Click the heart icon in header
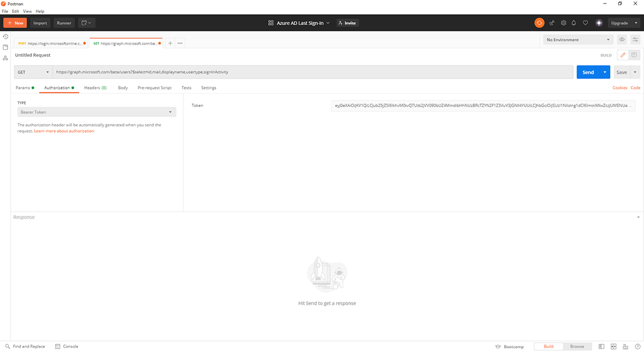 coord(585,23)
